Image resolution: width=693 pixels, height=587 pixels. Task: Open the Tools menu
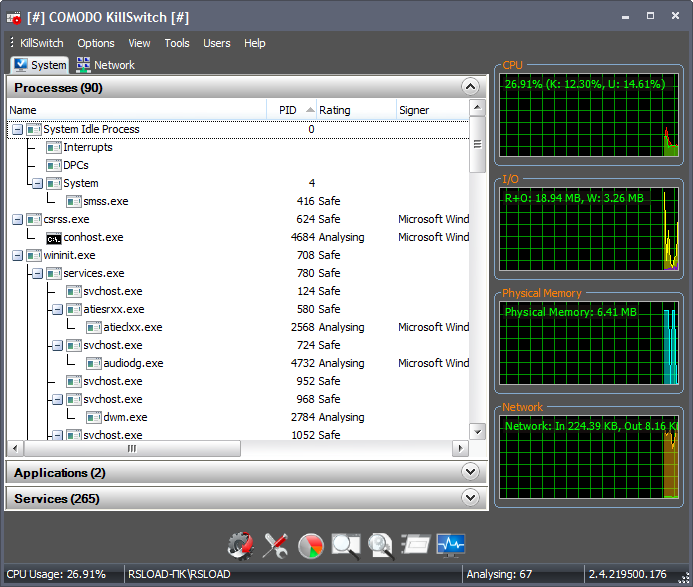[177, 43]
